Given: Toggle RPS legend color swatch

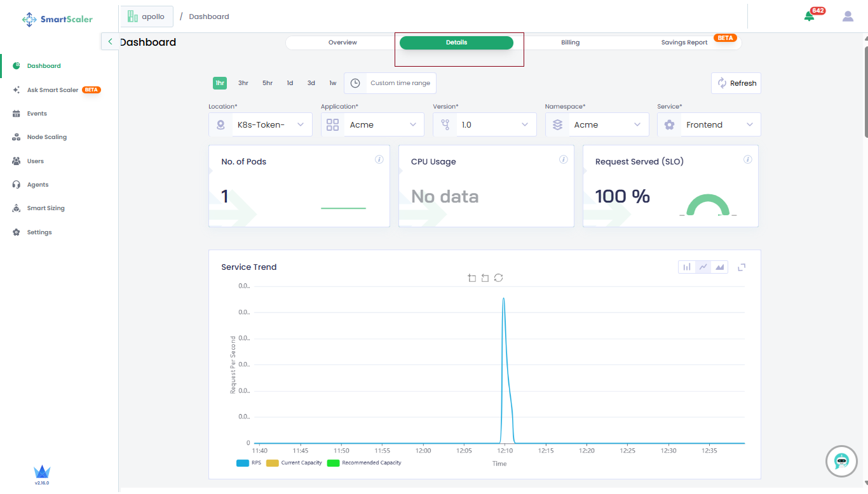Looking at the screenshot, I should [x=242, y=463].
